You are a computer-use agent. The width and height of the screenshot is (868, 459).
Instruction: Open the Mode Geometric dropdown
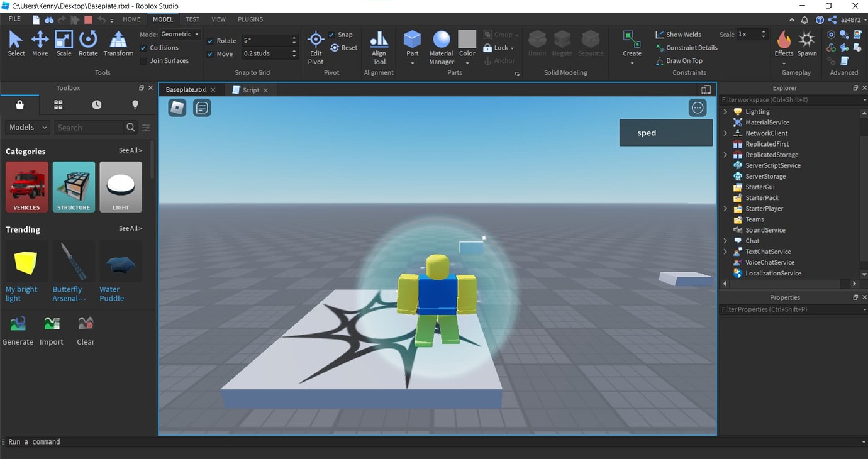tap(180, 35)
